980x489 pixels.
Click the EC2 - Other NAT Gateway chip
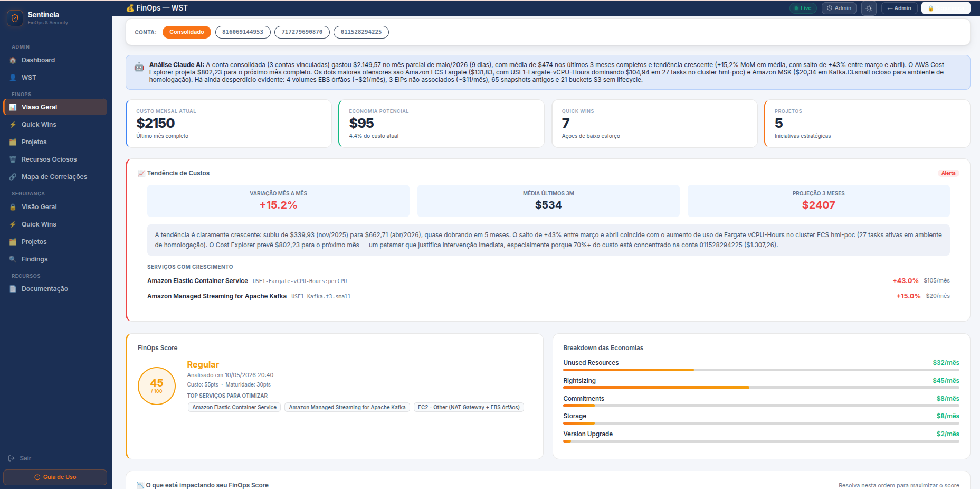click(469, 408)
